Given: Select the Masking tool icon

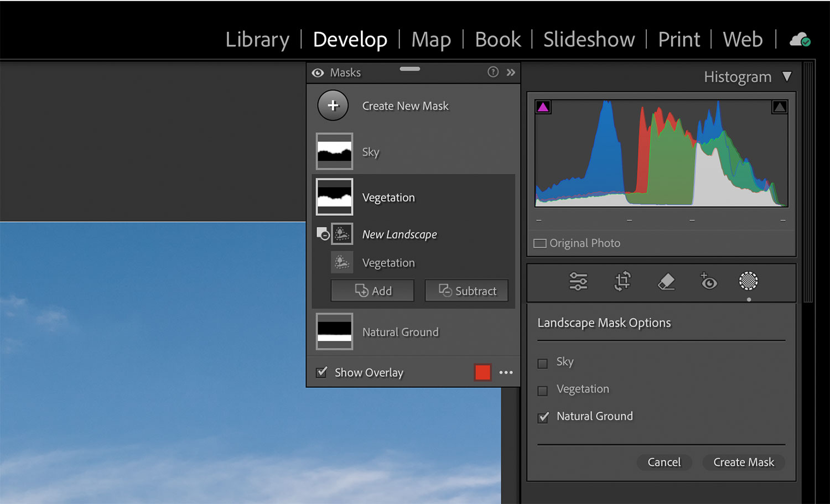Looking at the screenshot, I should 748,282.
